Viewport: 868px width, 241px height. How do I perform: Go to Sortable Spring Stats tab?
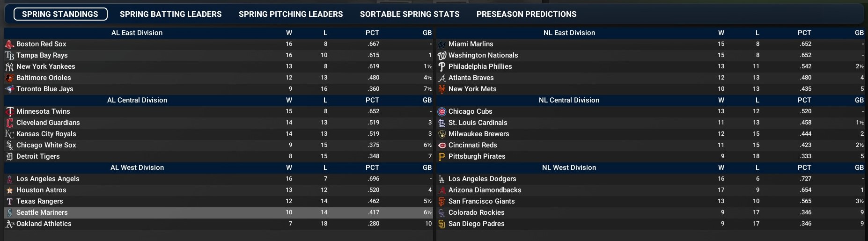tap(410, 15)
